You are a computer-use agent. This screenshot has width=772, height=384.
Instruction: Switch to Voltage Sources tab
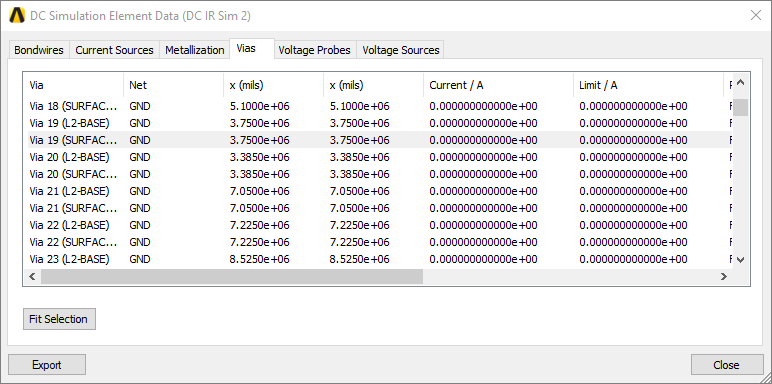(x=400, y=50)
